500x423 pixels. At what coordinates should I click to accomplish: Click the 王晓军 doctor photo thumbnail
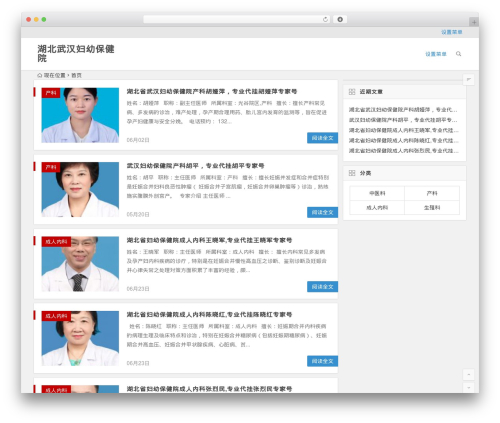click(x=80, y=264)
